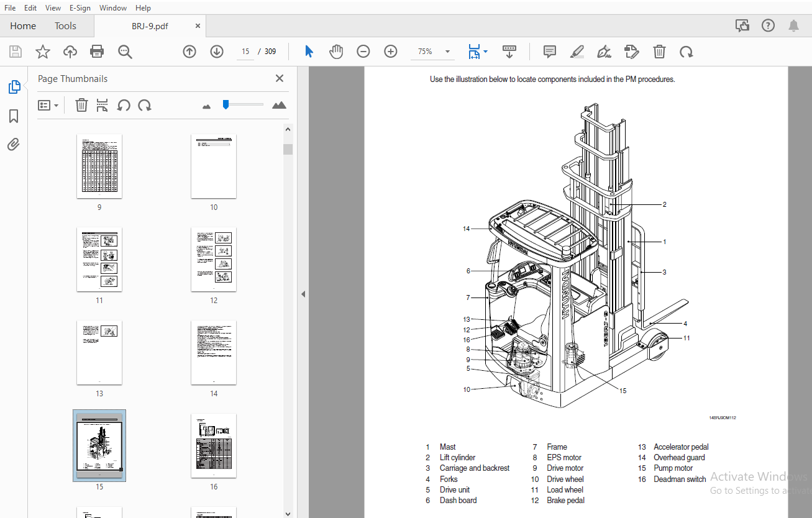Enlarge thumbnail size large mountains icon

[280, 105]
